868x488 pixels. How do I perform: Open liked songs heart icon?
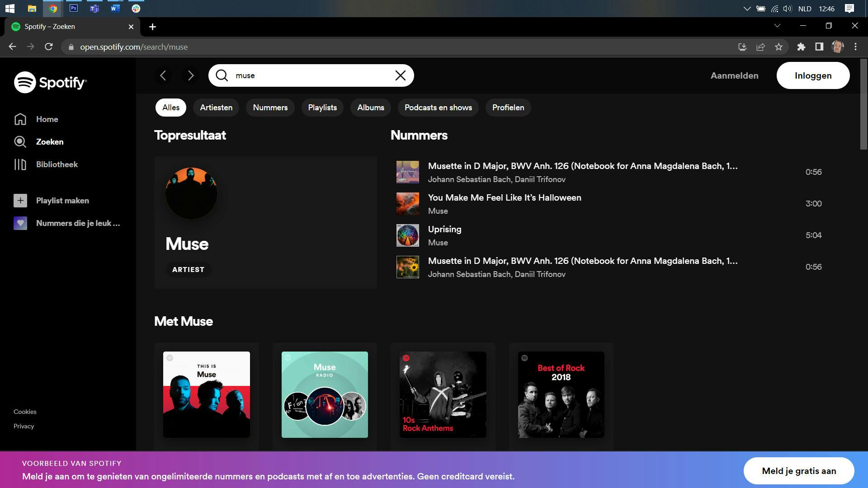[x=20, y=223]
